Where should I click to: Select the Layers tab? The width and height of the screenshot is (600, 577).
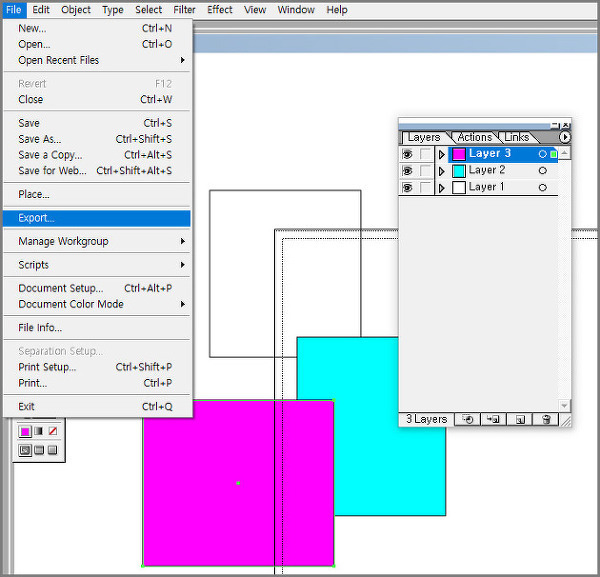(x=424, y=137)
